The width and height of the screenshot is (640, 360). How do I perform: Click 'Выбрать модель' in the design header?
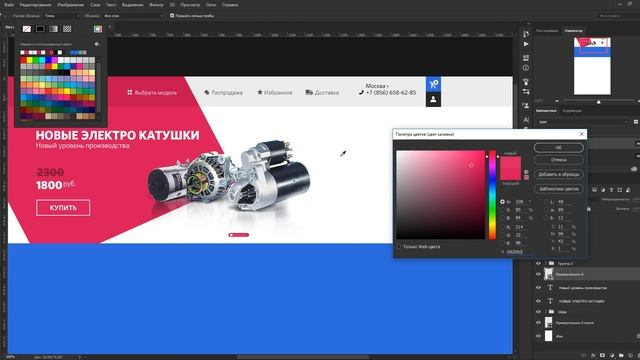tap(152, 93)
